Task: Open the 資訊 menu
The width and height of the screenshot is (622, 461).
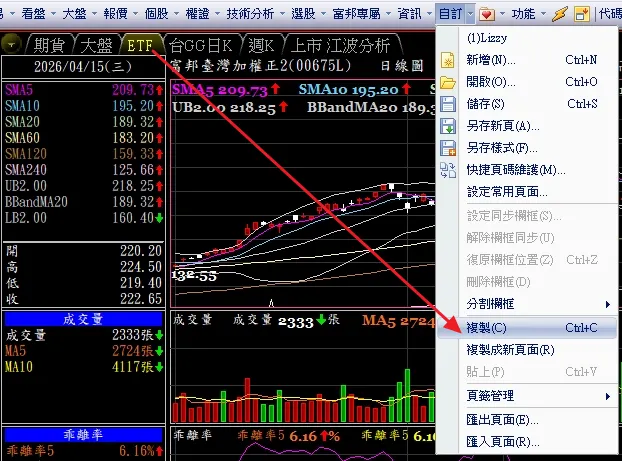Action: [x=409, y=14]
